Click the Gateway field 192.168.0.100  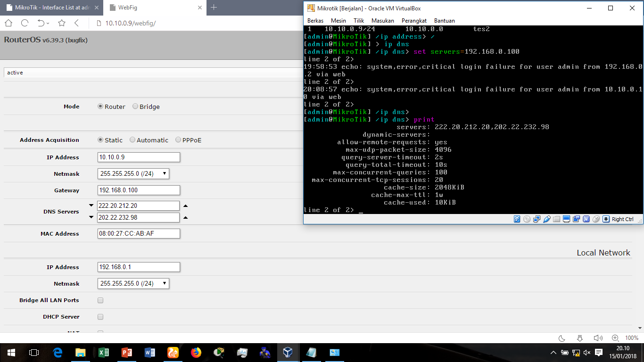click(x=139, y=190)
